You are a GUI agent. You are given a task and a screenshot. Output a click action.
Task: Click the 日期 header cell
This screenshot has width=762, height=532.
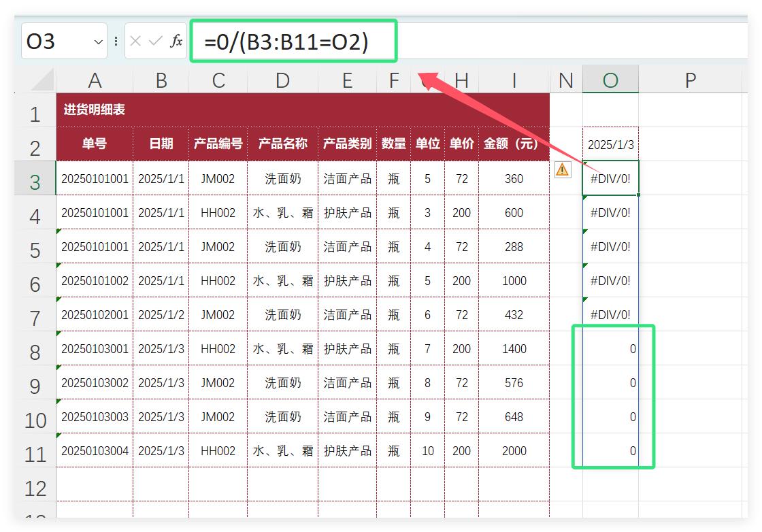(x=161, y=144)
